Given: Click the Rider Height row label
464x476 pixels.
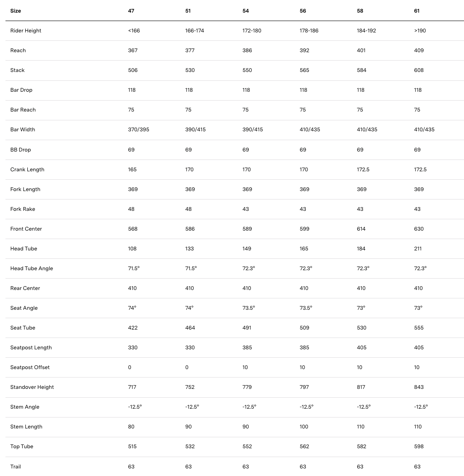Looking at the screenshot, I should coord(26,31).
